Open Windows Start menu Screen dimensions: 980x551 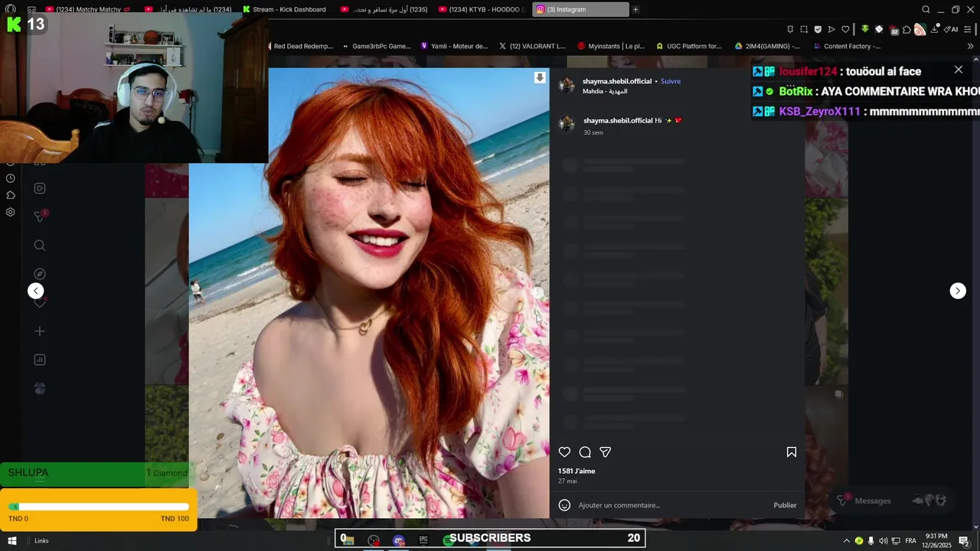coord(11,540)
